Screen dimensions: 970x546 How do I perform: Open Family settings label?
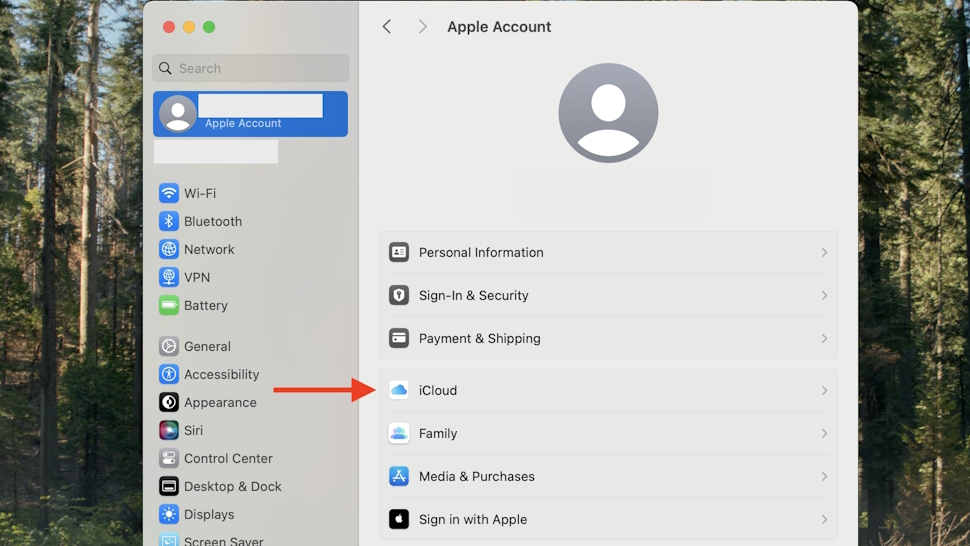438,433
